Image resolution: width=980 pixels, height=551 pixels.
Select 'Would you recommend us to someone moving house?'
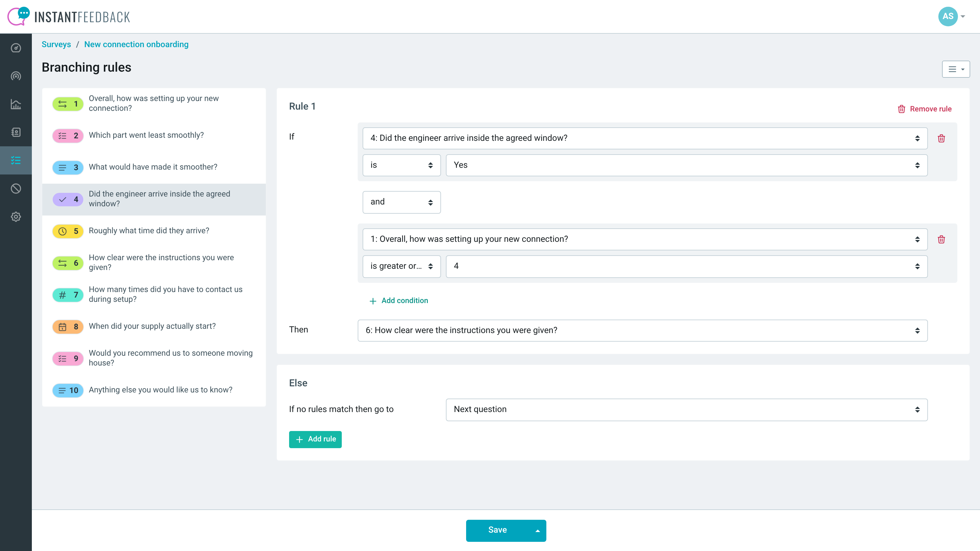click(154, 358)
